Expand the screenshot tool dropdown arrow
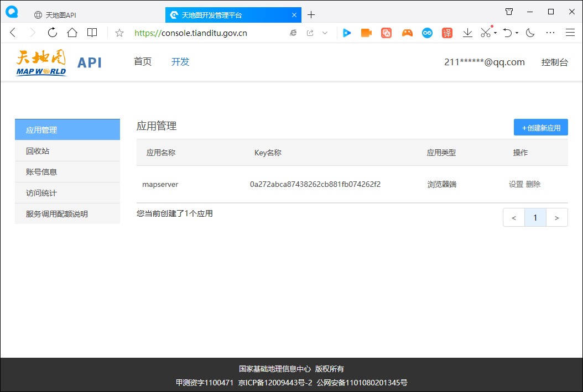 point(494,34)
